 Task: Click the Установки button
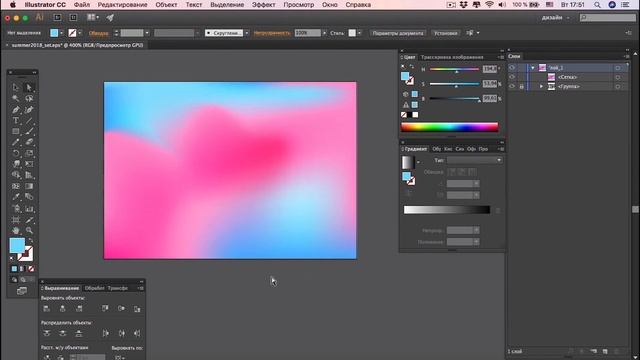pos(445,33)
